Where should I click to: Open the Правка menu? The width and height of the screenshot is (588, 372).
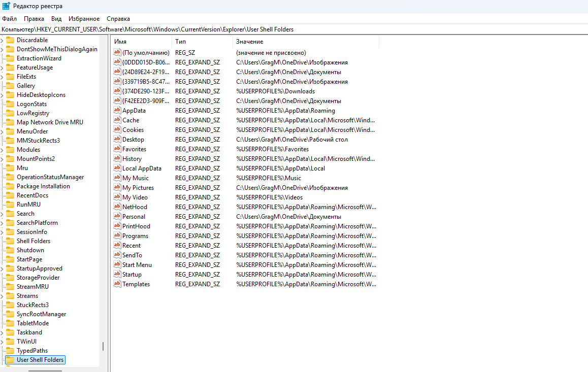point(34,19)
